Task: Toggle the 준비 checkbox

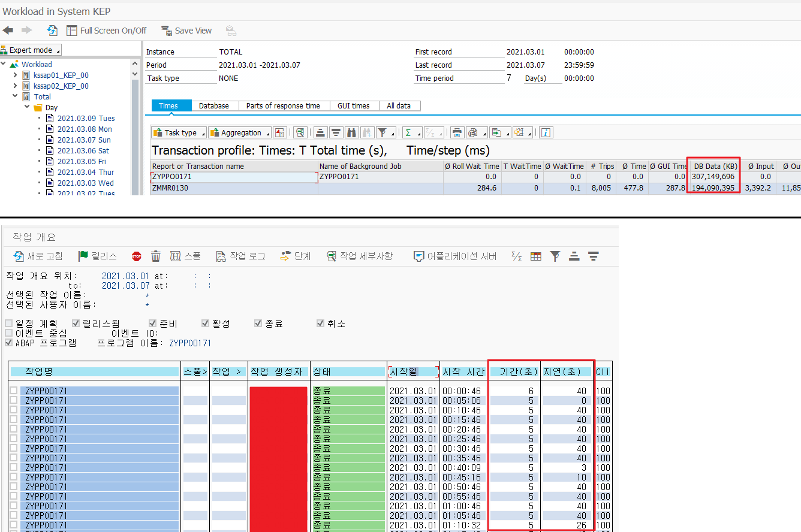Action: [x=152, y=324]
